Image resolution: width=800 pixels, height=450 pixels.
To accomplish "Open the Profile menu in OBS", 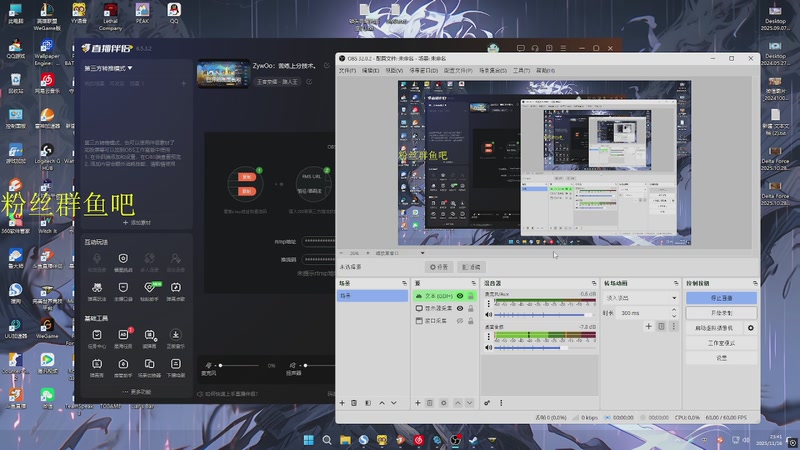I will [x=458, y=70].
